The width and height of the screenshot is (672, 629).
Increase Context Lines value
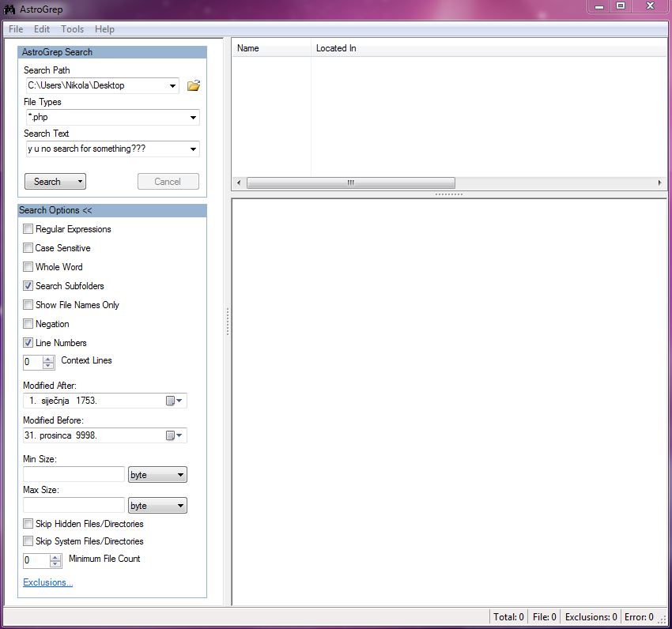pyautogui.click(x=48, y=359)
